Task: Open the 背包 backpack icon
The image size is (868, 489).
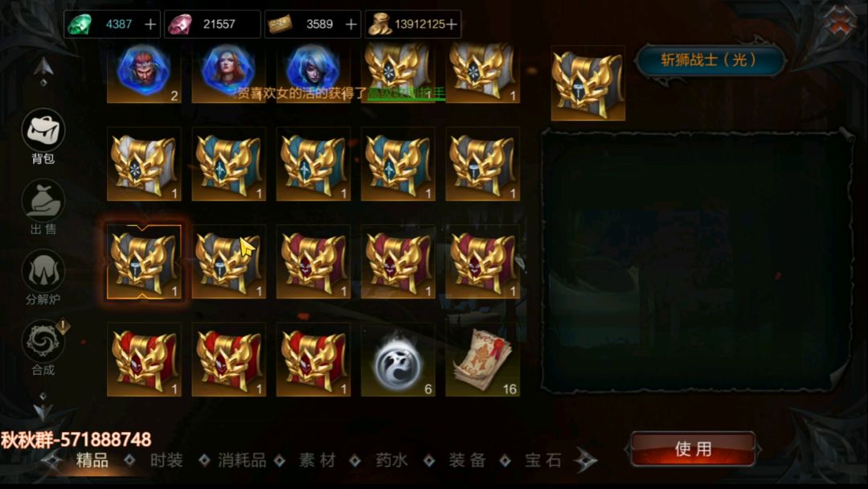Action: [43, 131]
